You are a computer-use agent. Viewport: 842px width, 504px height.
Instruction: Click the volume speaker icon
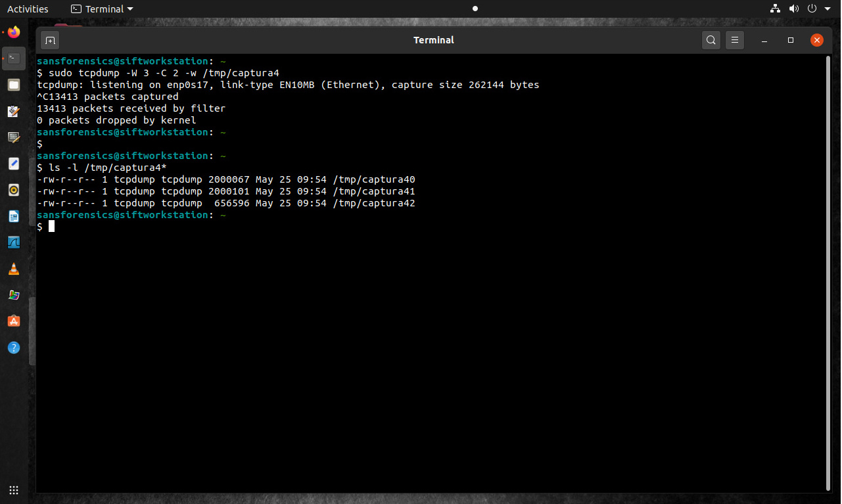click(x=793, y=9)
